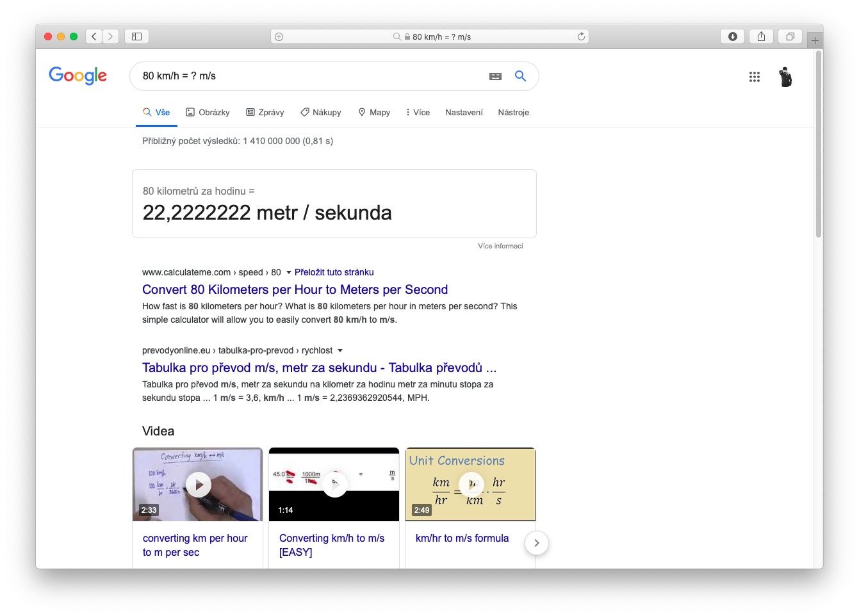Open the Nákupy tab
The width and height of the screenshot is (859, 616).
coord(321,113)
